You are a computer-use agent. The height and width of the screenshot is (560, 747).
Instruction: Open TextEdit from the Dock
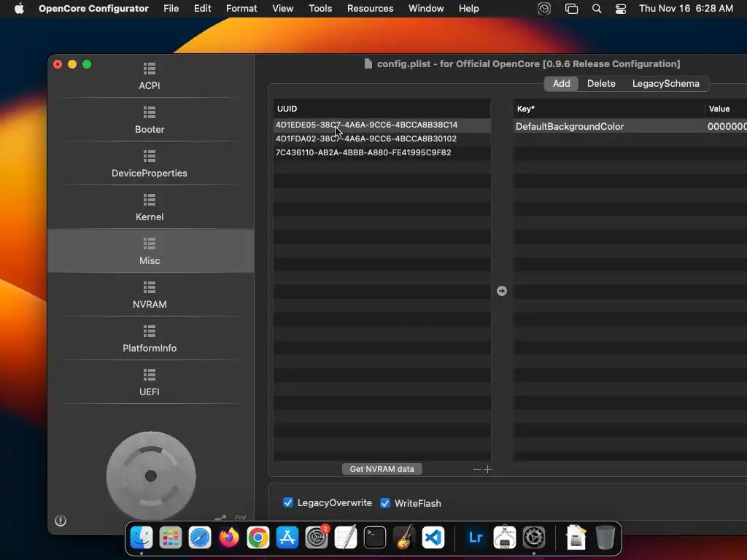[x=346, y=537]
